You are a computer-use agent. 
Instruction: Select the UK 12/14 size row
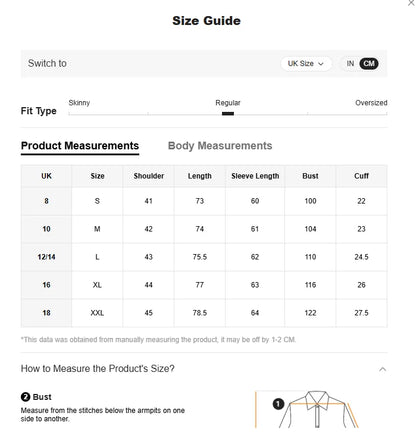pyautogui.click(x=204, y=257)
